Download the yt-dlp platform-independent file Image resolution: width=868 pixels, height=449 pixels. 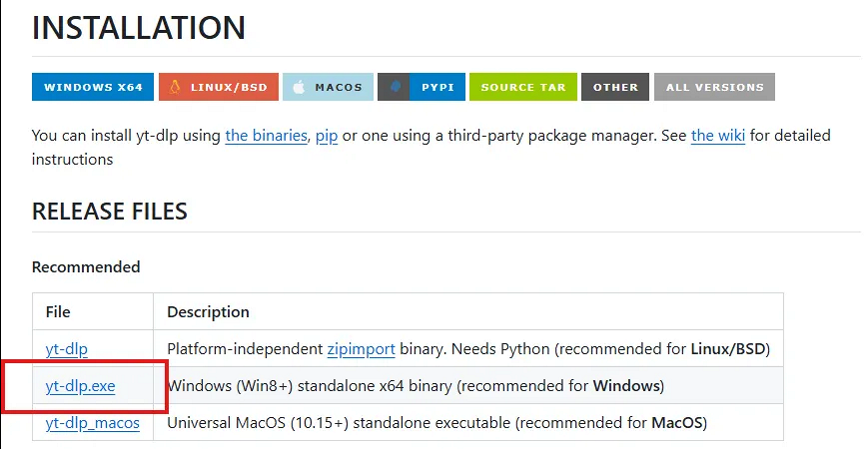click(x=67, y=349)
